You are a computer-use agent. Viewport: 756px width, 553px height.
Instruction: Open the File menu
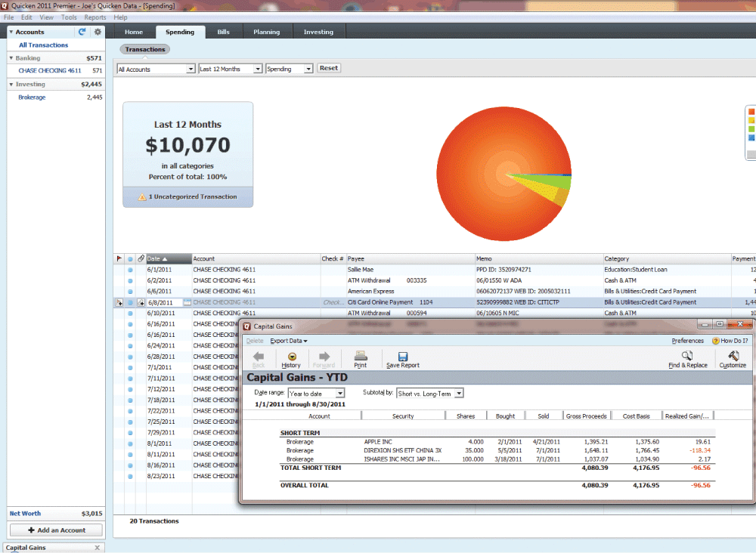pos(8,17)
